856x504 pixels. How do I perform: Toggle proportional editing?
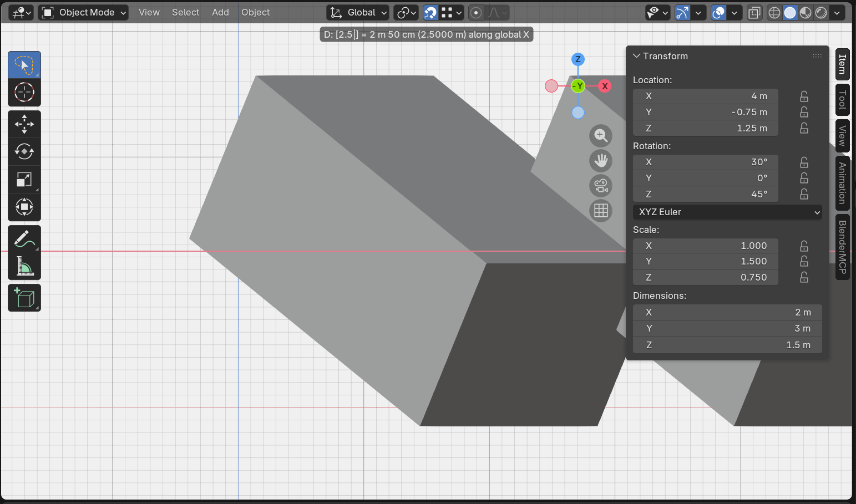476,12
